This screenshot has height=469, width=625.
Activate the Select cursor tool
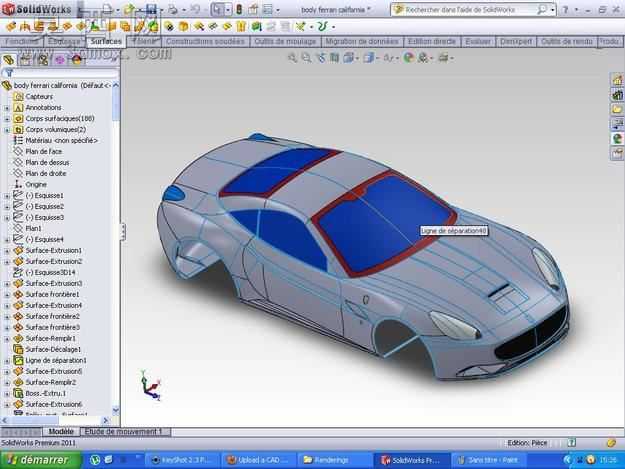pyautogui.click(x=217, y=9)
